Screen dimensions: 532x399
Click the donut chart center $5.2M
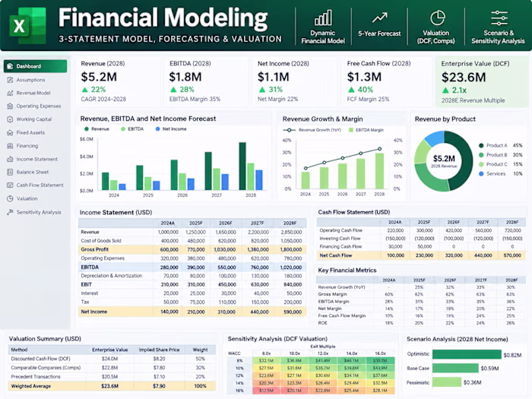(x=444, y=158)
